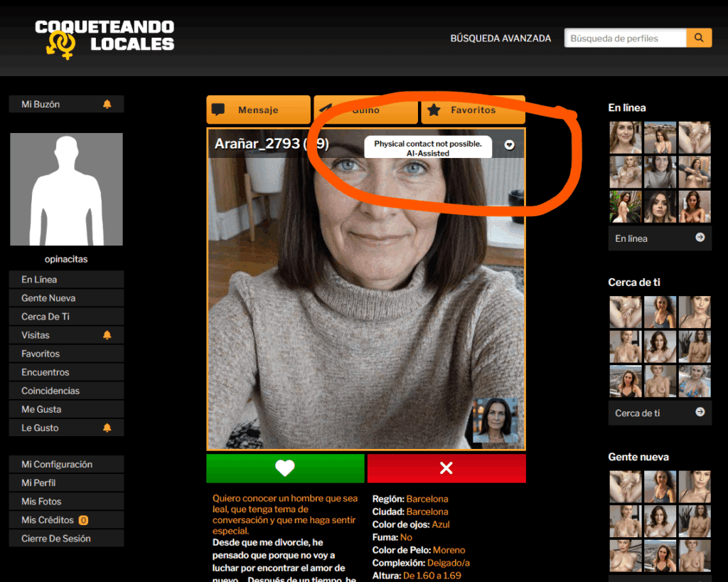Viewport: 728px width, 582px height.
Task: Open Mis Créditos page
Action: point(50,520)
